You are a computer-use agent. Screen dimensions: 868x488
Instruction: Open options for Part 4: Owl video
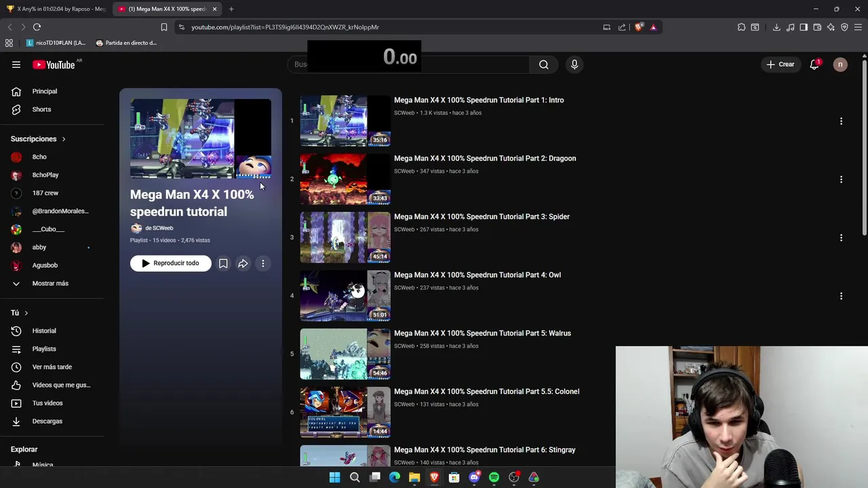841,296
